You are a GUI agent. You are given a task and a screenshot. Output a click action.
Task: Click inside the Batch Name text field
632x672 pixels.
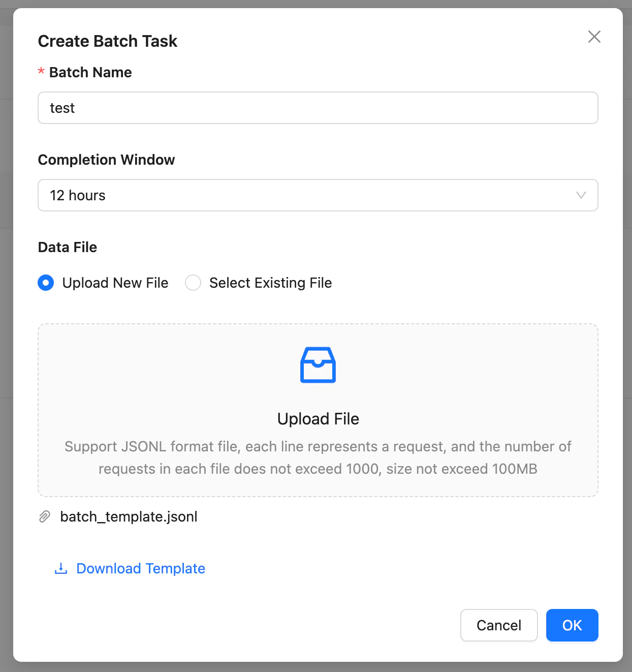click(318, 108)
